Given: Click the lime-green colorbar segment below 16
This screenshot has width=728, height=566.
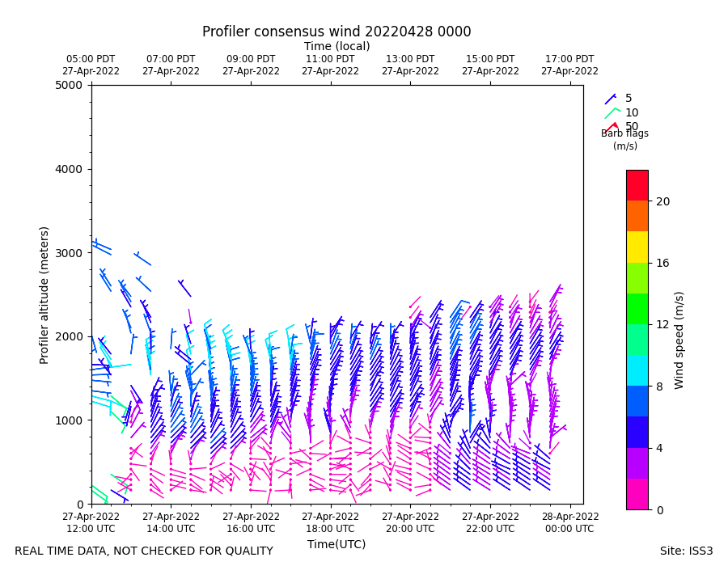Looking at the screenshot, I should [x=637, y=278].
